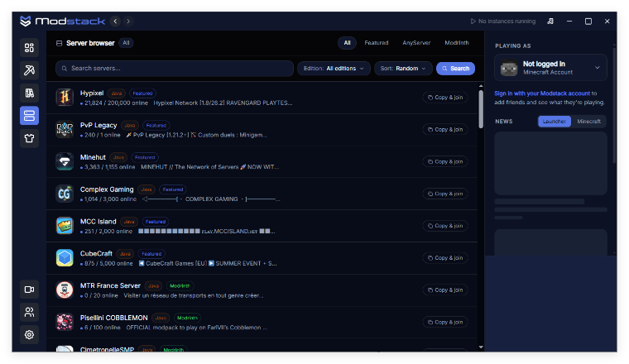This screenshot has width=629, height=364.
Task: Click Java badge on Complex Gaming row
Action: (x=146, y=189)
